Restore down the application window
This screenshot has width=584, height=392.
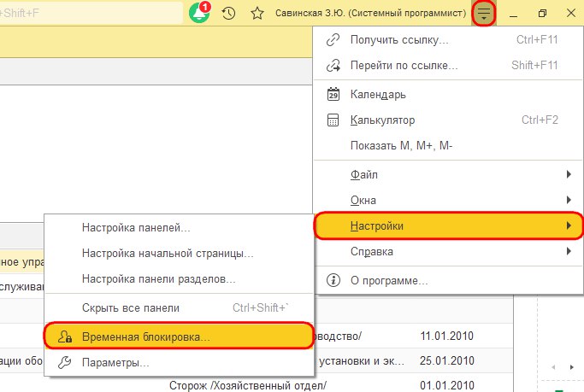[x=542, y=14]
